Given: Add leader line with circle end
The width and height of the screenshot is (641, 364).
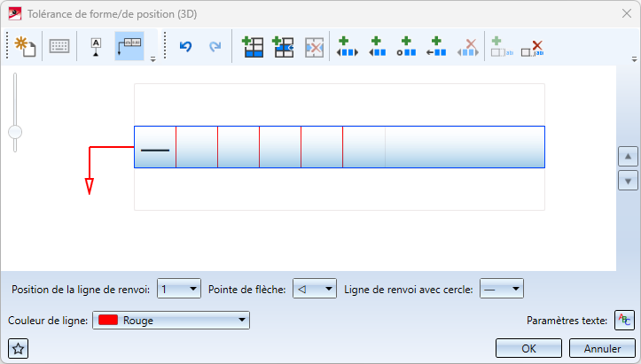Looking at the screenshot, I should pyautogui.click(x=406, y=47).
